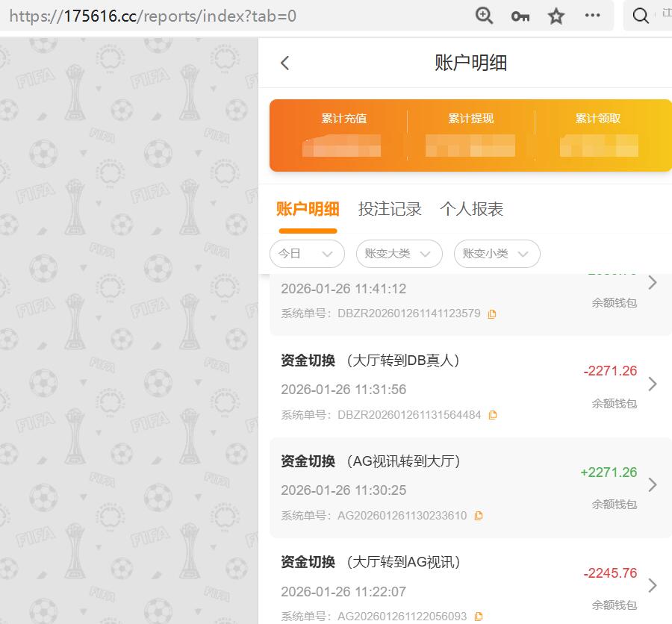Open the 账变小类 filter dropdown

497,254
